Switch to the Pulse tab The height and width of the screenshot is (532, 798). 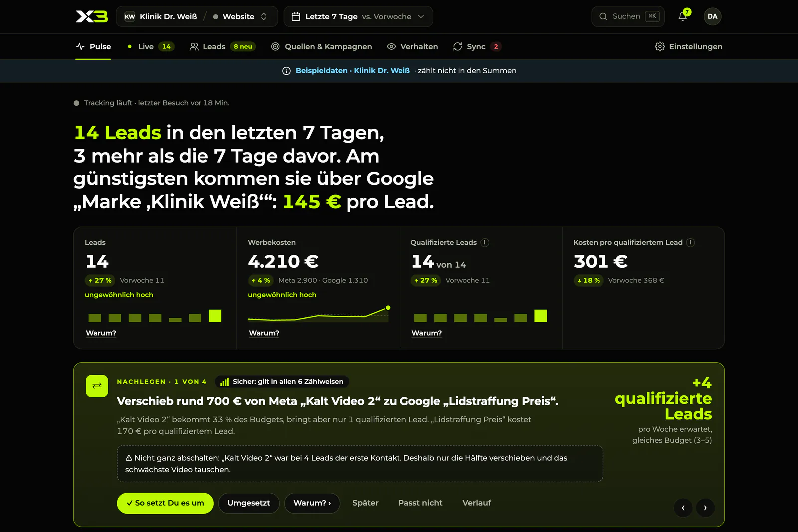click(x=93, y=46)
